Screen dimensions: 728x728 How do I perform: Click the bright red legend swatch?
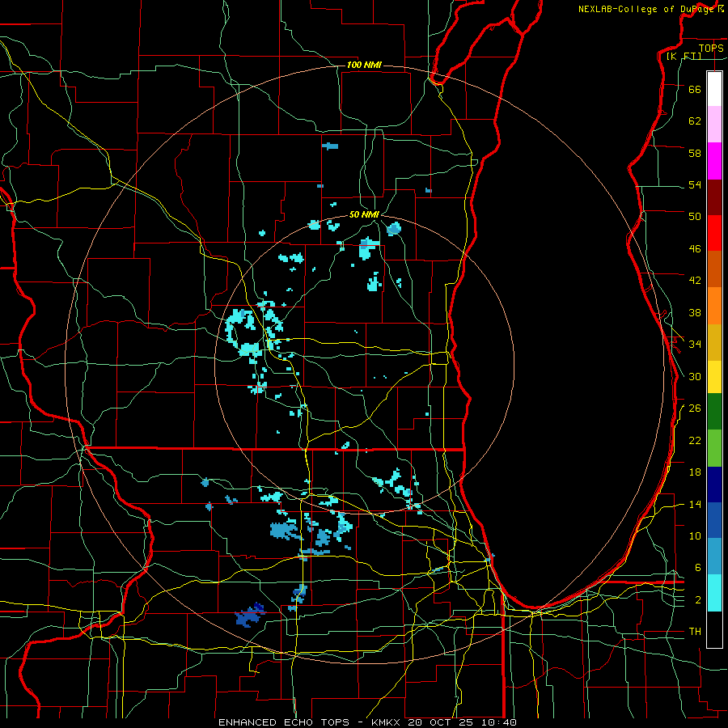tap(714, 233)
